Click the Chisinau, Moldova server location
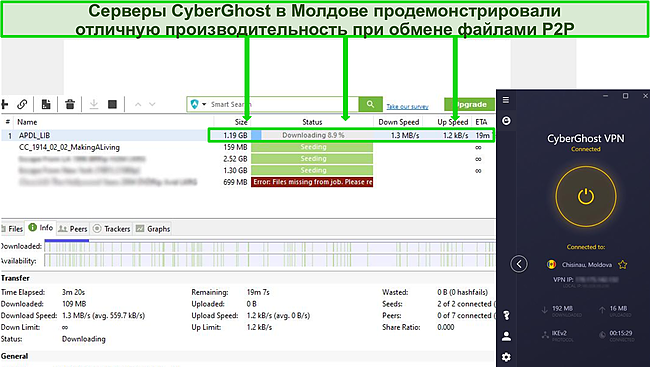 pos(587,265)
